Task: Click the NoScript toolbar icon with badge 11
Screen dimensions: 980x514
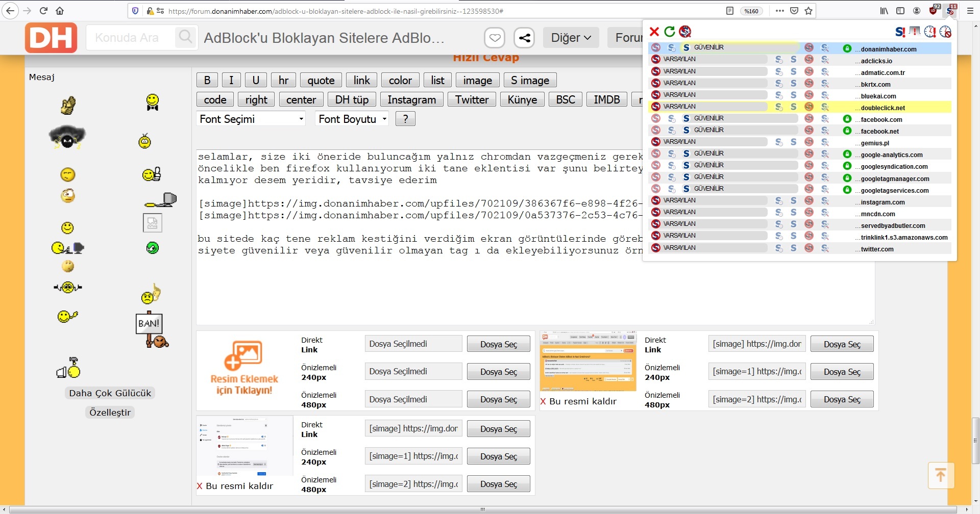Action: 950,10
